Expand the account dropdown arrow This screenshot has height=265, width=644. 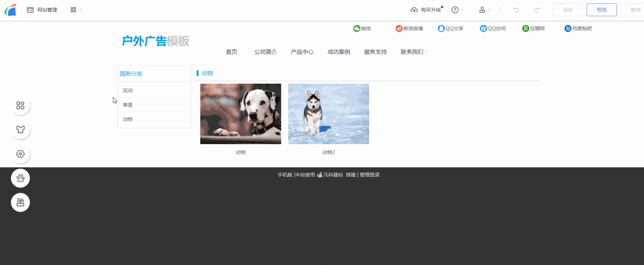click(489, 10)
